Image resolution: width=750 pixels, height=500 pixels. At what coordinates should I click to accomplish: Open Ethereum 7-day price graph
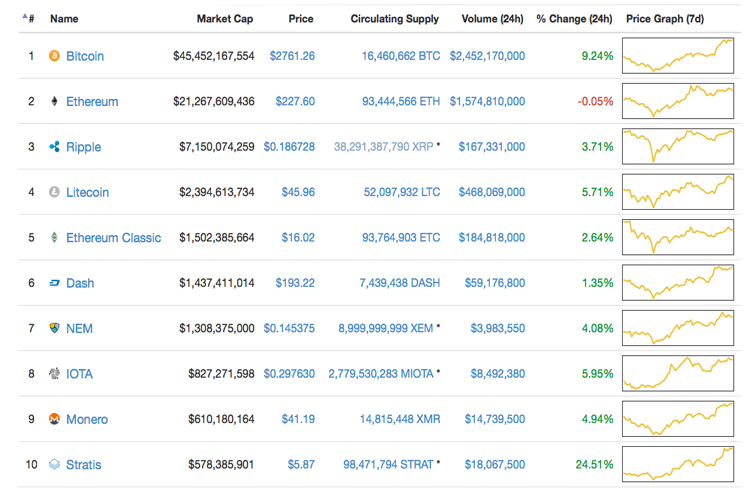coord(678,101)
